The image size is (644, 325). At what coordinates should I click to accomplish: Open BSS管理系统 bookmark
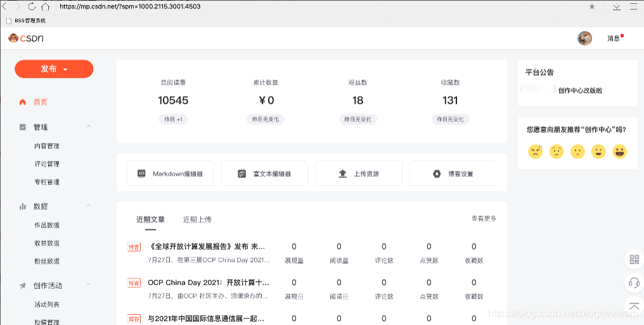[x=26, y=20]
